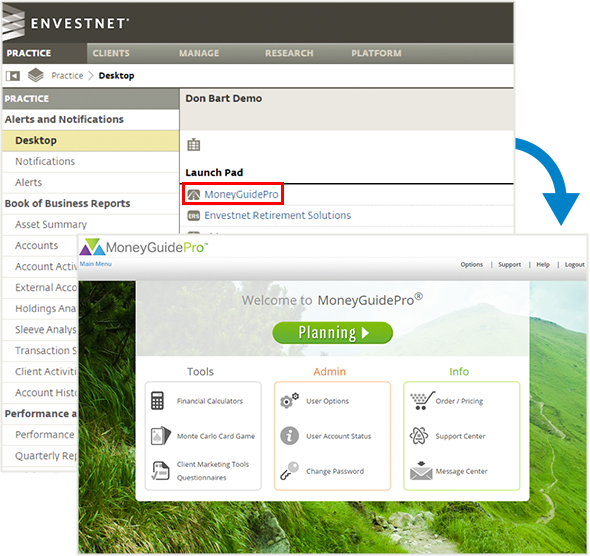Open Order / Pricing info
Viewport: 590px width, 556px height.
tap(459, 401)
